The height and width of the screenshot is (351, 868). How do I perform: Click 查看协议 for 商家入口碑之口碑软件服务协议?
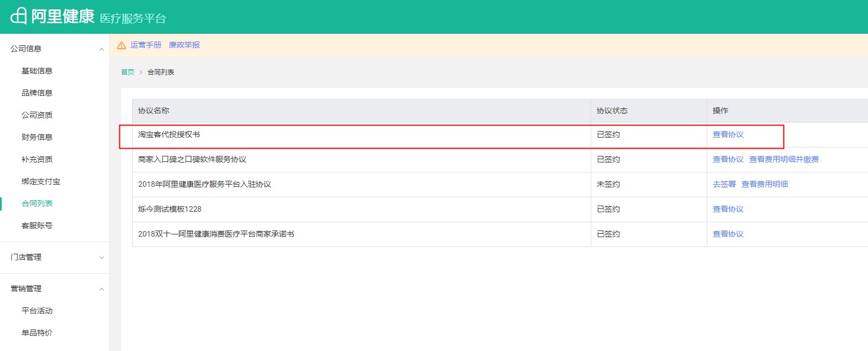pos(728,159)
